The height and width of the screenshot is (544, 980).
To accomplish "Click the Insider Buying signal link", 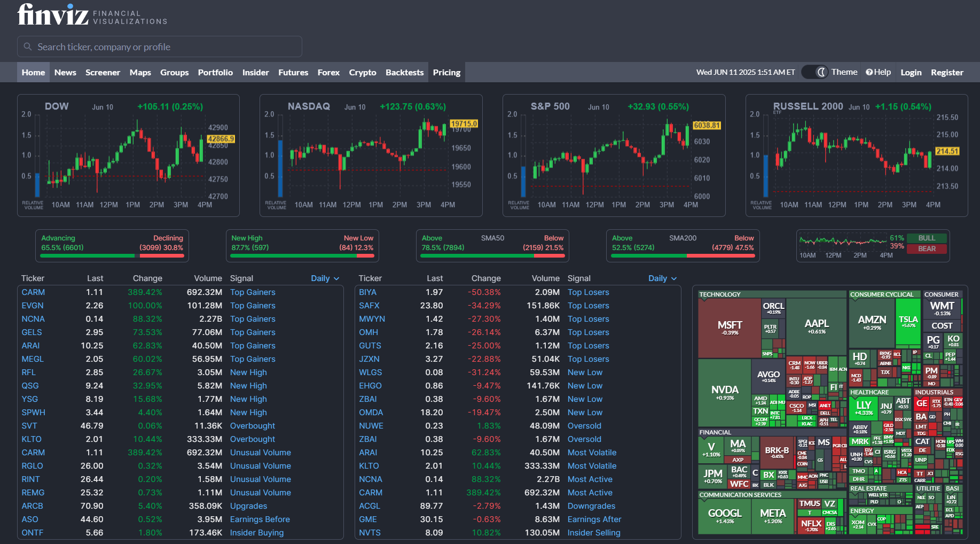I will pyautogui.click(x=257, y=533).
